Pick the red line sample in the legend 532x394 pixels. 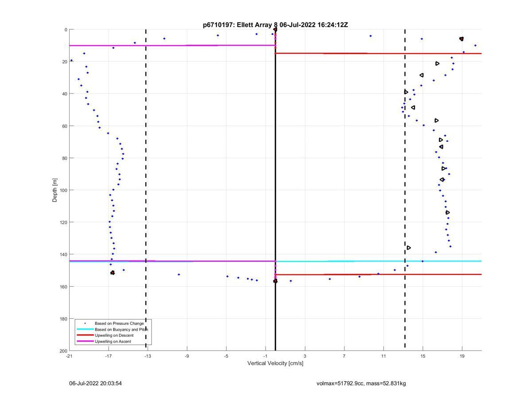(85, 335)
